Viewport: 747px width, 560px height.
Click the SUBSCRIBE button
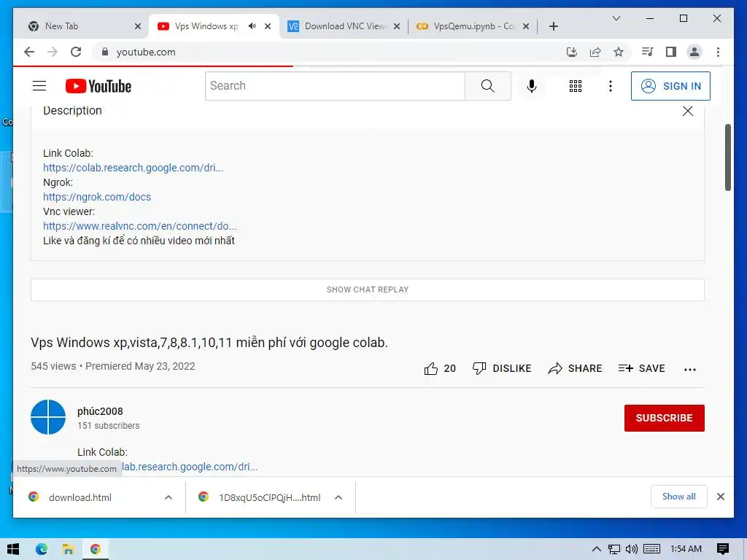(x=664, y=418)
